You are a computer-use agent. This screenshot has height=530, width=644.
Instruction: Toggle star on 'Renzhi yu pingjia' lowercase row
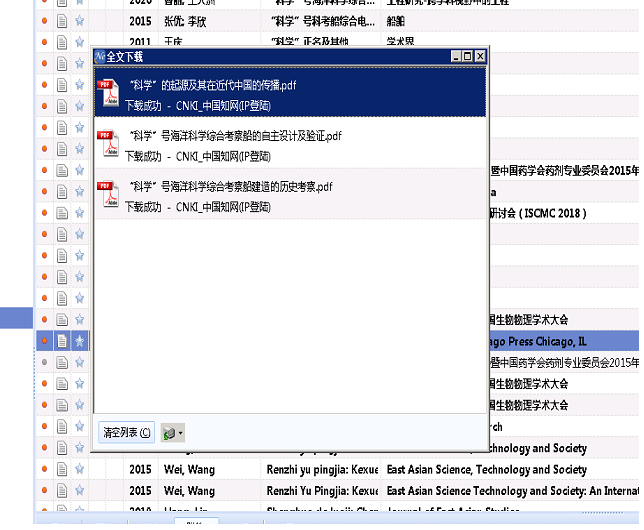click(80, 469)
